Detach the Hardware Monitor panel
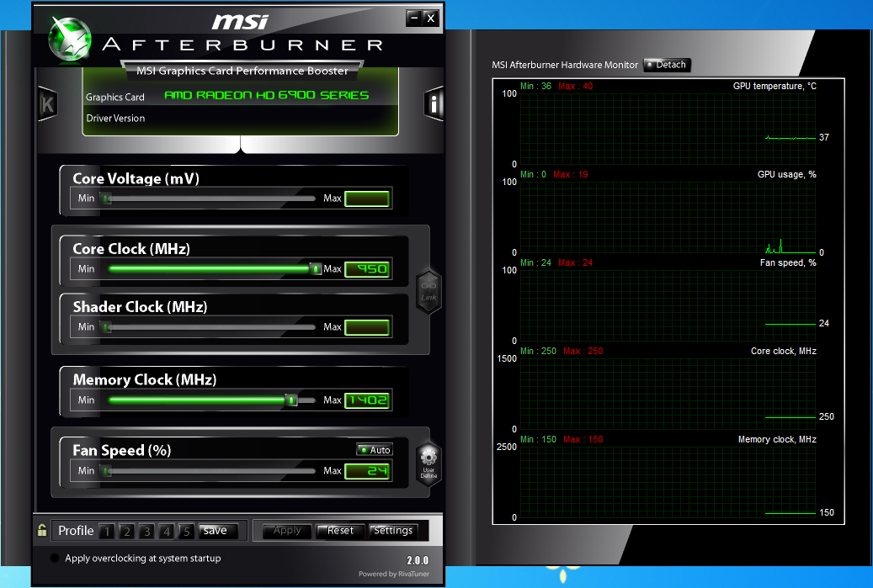Image resolution: width=873 pixels, height=588 pixels. pos(667,65)
